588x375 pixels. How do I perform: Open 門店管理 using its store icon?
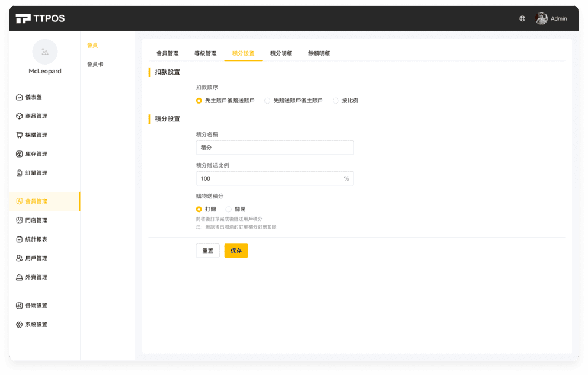coord(20,220)
